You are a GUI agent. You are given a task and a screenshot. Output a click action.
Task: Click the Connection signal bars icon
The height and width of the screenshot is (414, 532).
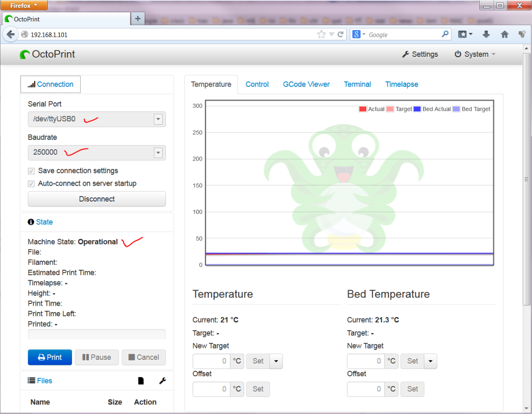point(31,84)
